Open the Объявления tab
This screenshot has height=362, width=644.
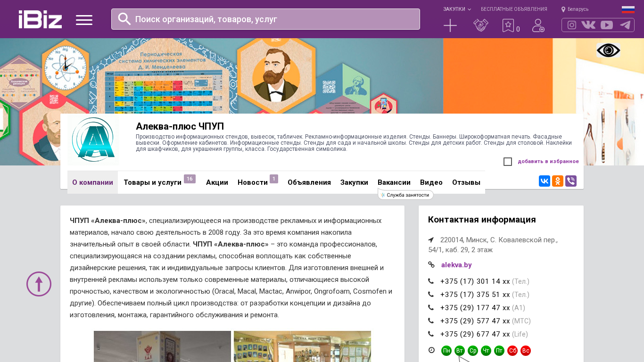click(x=309, y=182)
